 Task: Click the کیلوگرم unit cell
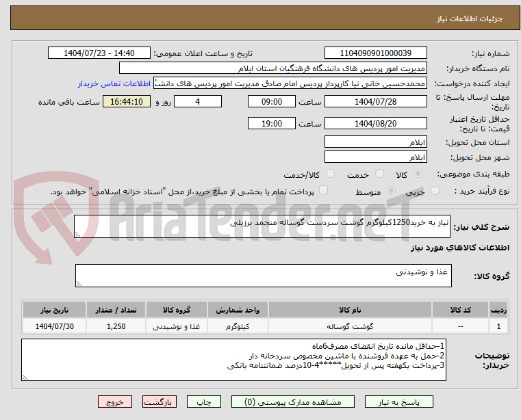coord(238,326)
